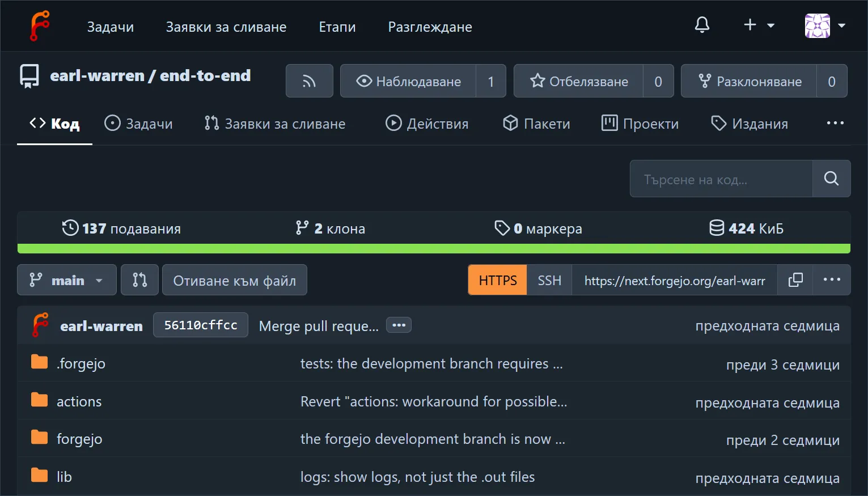868x496 pixels.
Task: Copy the clone URL
Action: [795, 279]
